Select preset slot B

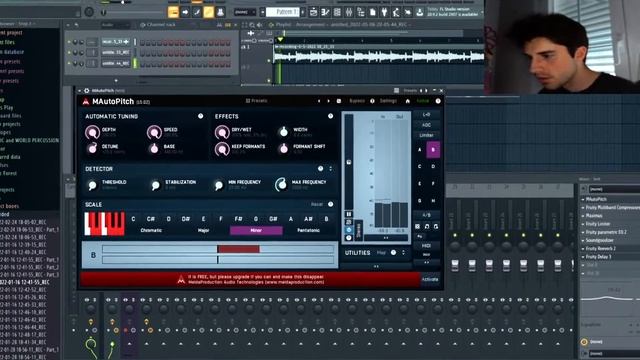point(433,150)
